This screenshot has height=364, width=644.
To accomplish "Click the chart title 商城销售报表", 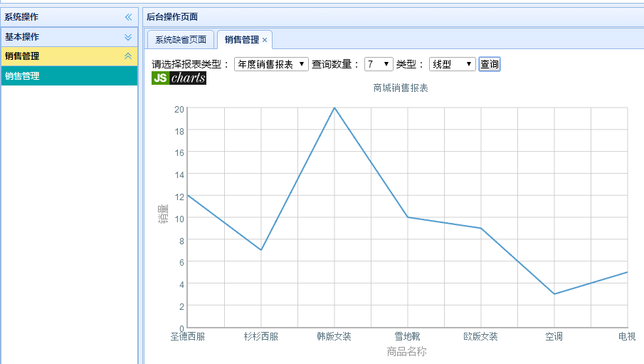I will coord(401,88).
